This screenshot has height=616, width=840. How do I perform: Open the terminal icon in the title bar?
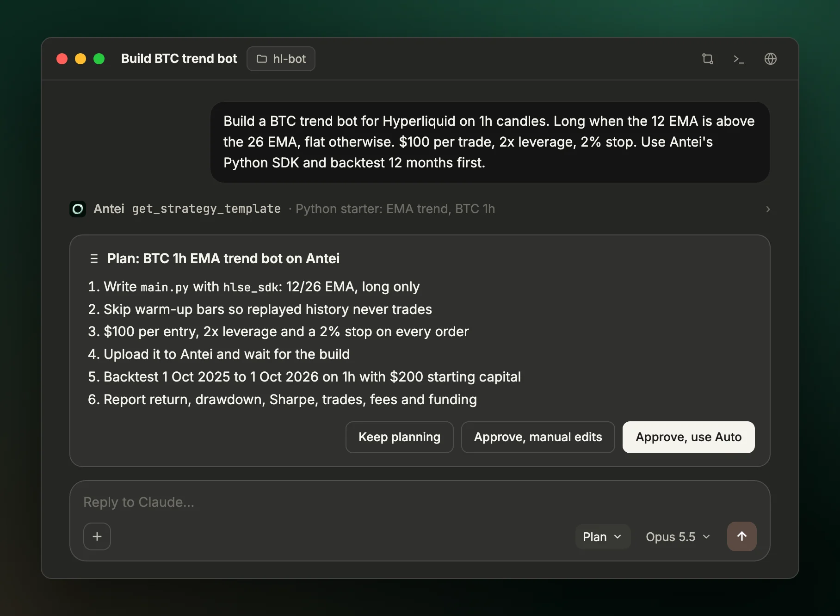[x=739, y=59]
